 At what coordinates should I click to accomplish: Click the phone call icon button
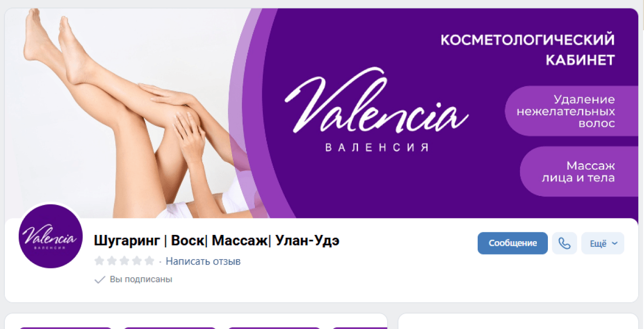click(x=564, y=244)
